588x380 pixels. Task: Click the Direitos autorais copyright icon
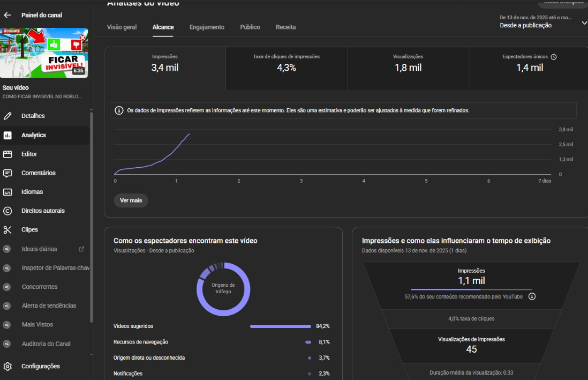tap(7, 211)
